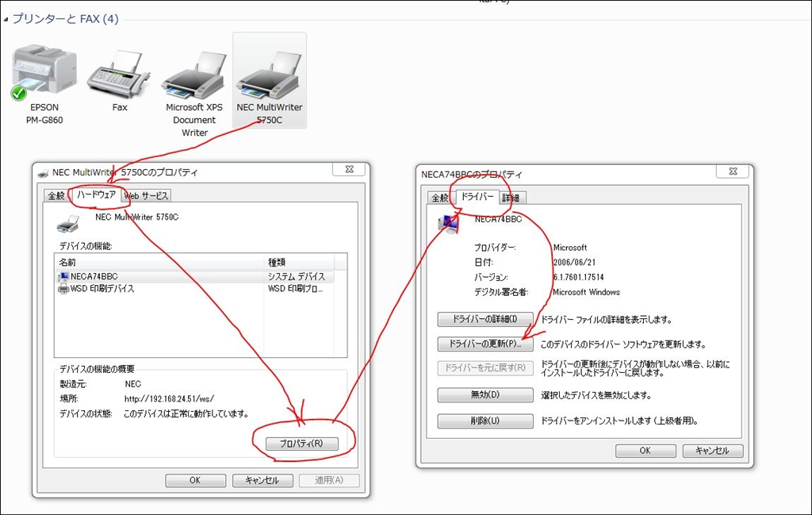Screen dimensions: 812x515
Task: Click the printer icon in ハードウェア tab header
Action: pyautogui.click(x=68, y=224)
